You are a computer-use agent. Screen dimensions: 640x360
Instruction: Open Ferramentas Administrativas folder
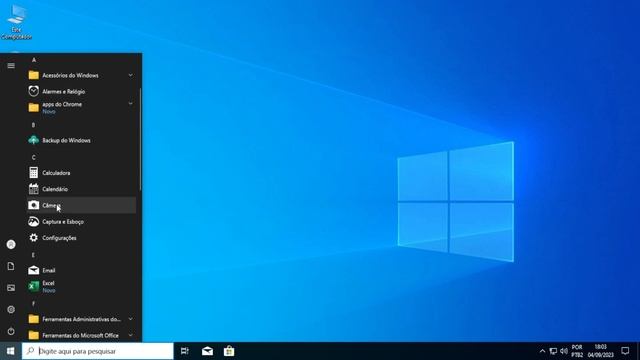pos(81,319)
